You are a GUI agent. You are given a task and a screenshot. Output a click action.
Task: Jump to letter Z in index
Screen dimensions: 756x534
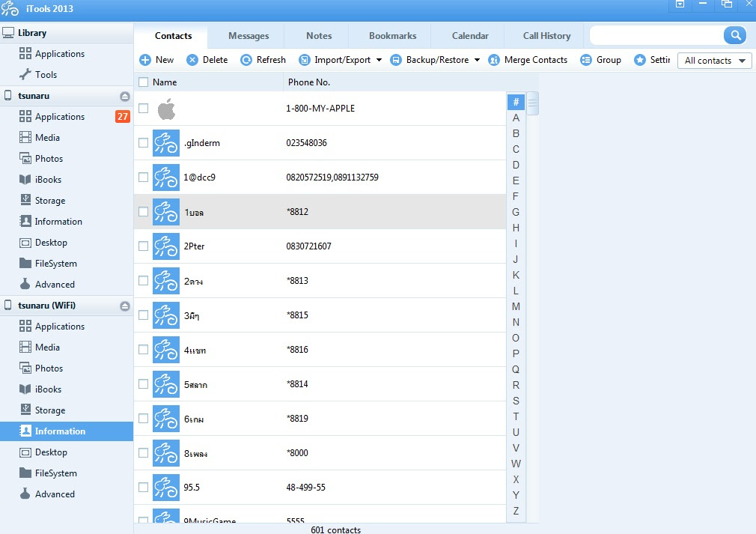tap(516, 511)
